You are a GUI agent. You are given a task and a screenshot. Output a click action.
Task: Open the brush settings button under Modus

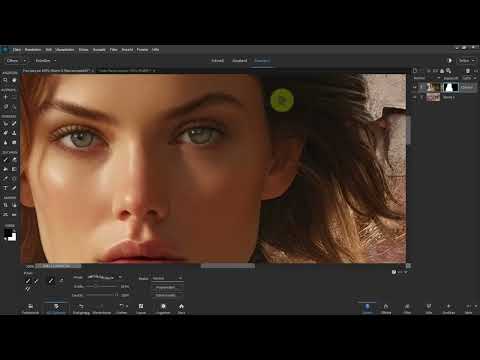tap(168, 287)
